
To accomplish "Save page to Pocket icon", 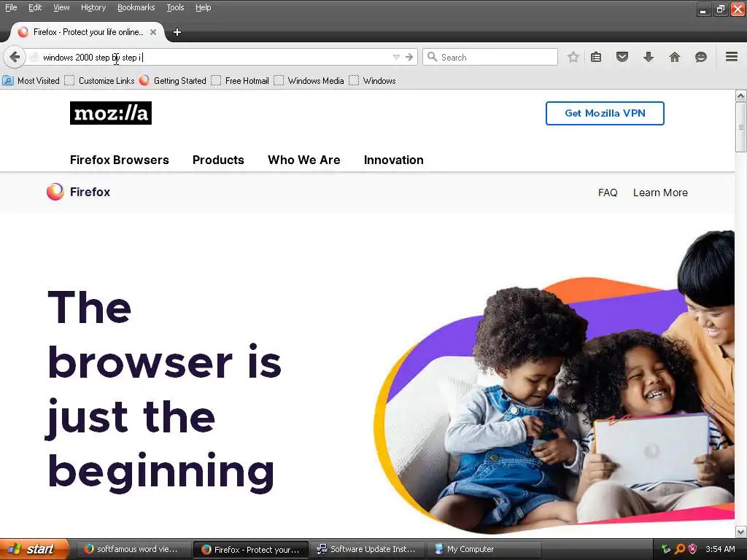I will 622,57.
